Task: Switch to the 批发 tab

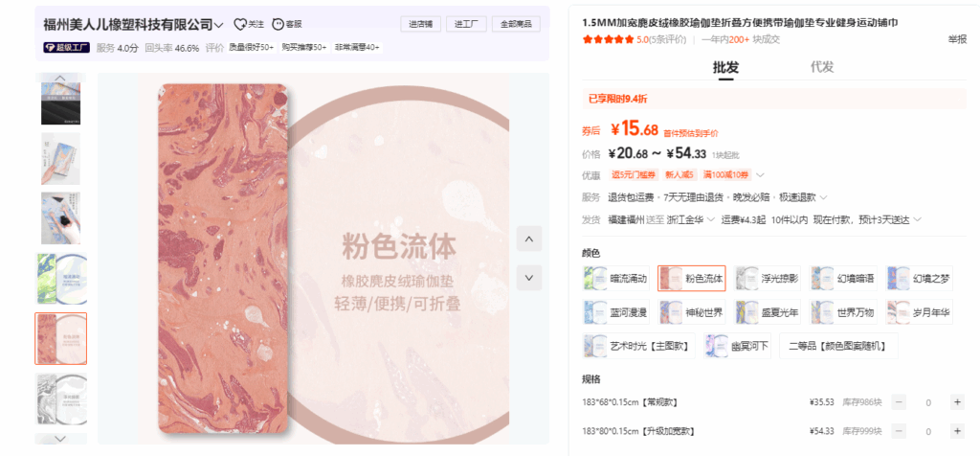Action: (725, 68)
